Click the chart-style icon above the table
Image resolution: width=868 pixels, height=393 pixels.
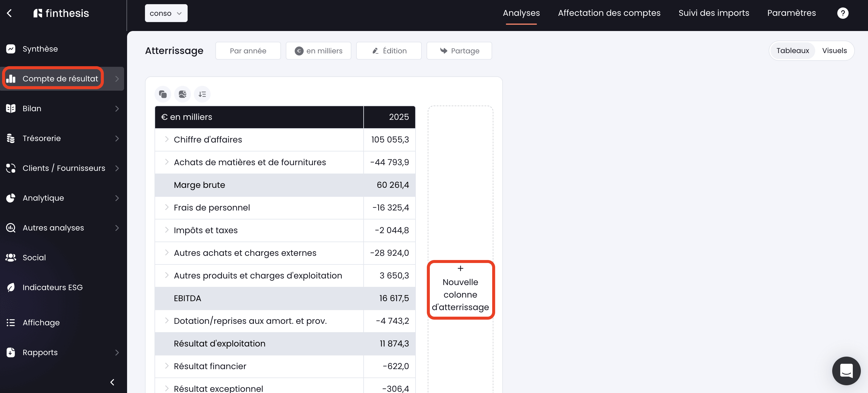pos(182,94)
